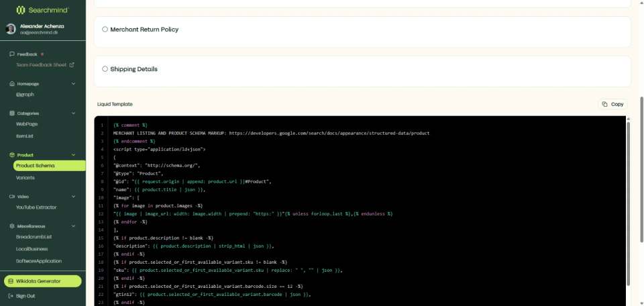Click the 'Merchant Return Policy' label text
The width and height of the screenshot is (644, 306).
click(x=144, y=30)
